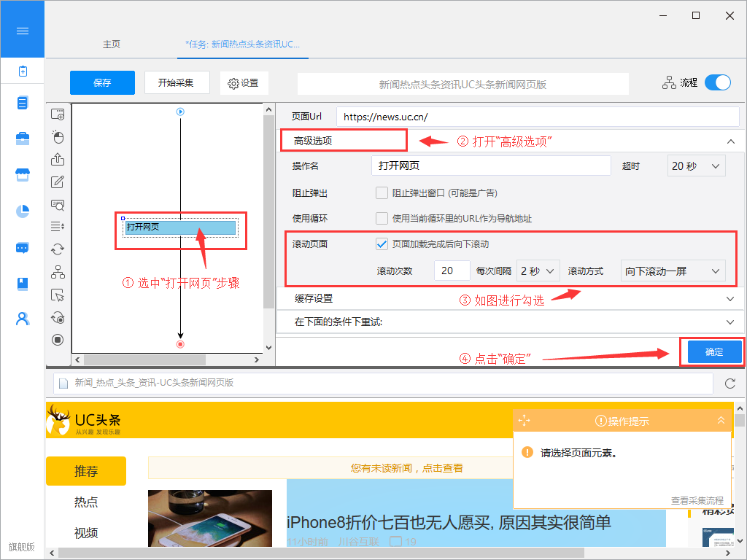Expand the 缓存设置 section
Screen dimensions: 747x560
tap(511, 298)
